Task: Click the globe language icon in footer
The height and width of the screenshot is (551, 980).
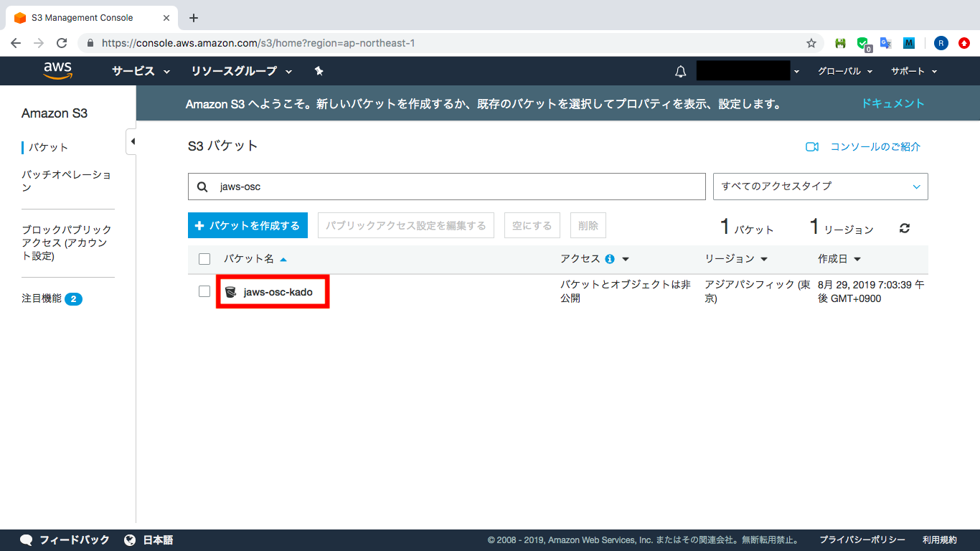Action: (x=130, y=540)
